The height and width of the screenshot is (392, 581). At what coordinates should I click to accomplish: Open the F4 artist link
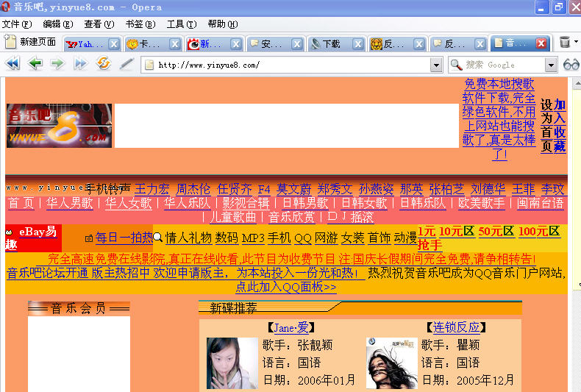[264, 190]
